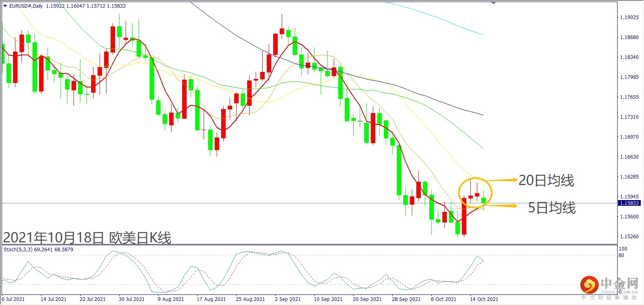Click the Stoch(5,3,3) indicator label
Viewport: 644px width, 305px height.
[x=38, y=250]
